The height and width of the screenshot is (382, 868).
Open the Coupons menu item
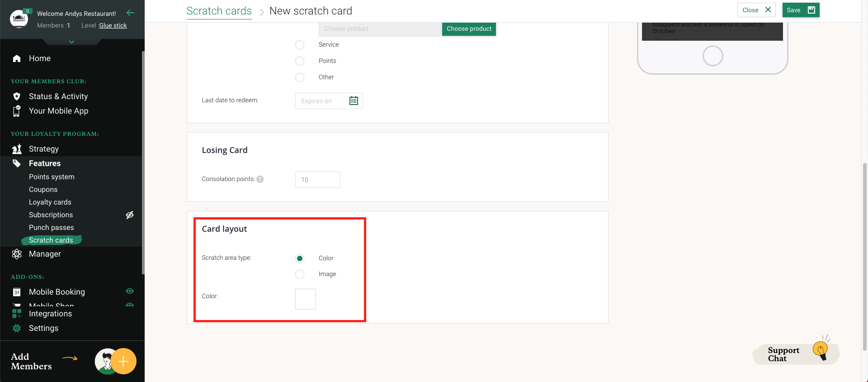pos(43,190)
